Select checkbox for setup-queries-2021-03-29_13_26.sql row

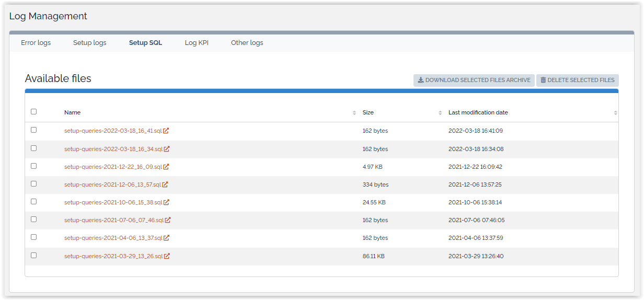tap(34, 255)
